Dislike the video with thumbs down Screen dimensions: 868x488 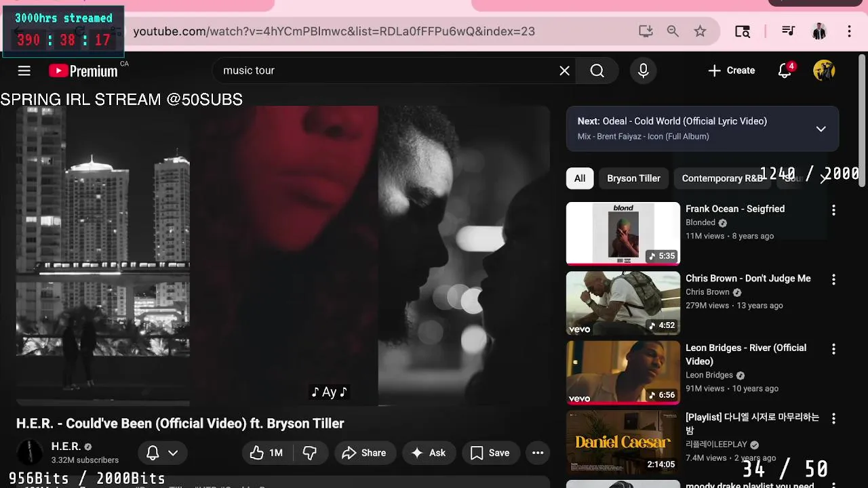click(x=310, y=453)
